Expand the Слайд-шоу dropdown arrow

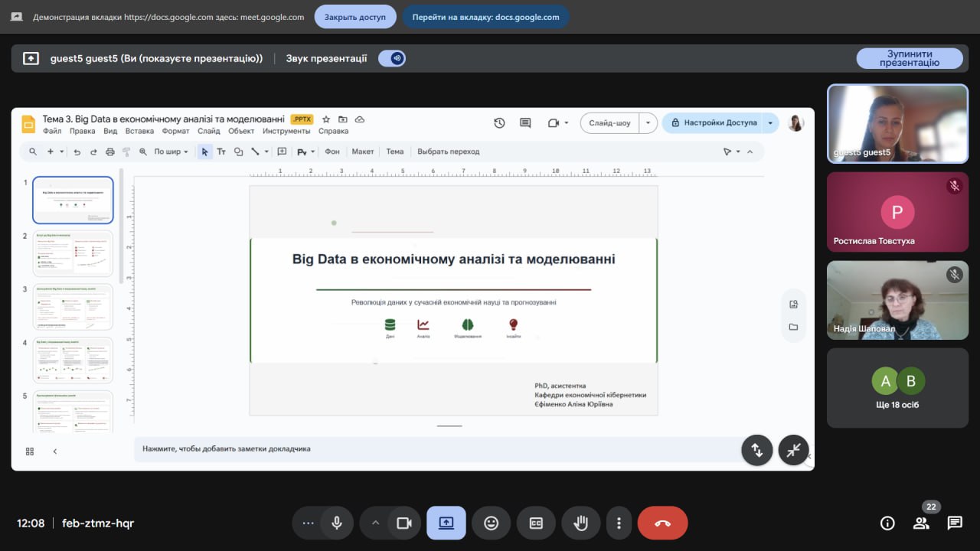coord(648,123)
